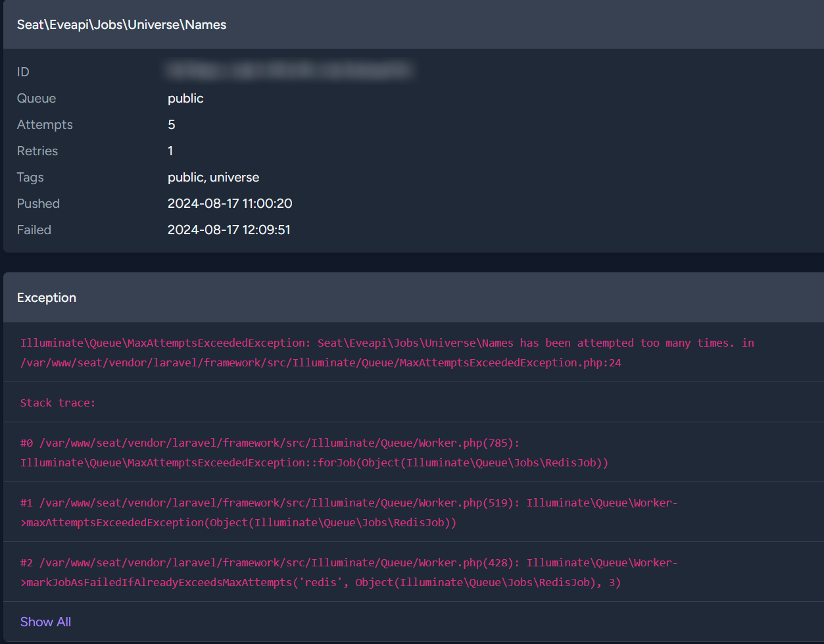The height and width of the screenshot is (644, 824).
Task: Click the Queue field label
Action: click(x=36, y=98)
